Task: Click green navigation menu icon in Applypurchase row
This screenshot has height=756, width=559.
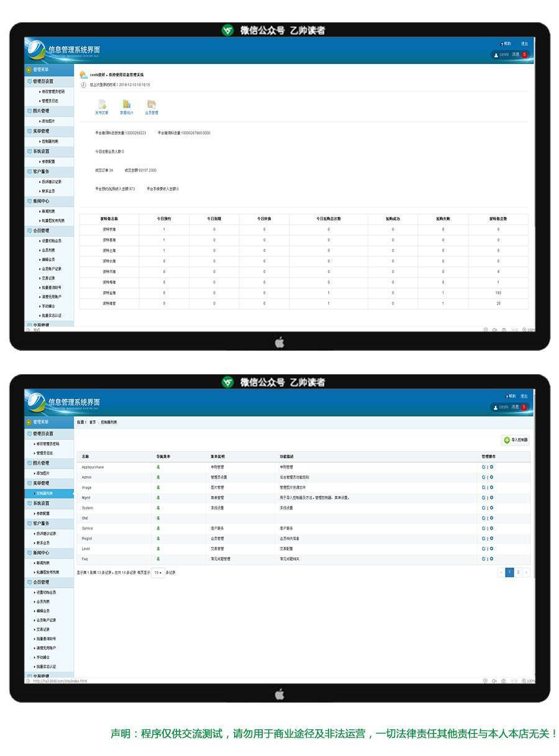Action: (x=158, y=467)
